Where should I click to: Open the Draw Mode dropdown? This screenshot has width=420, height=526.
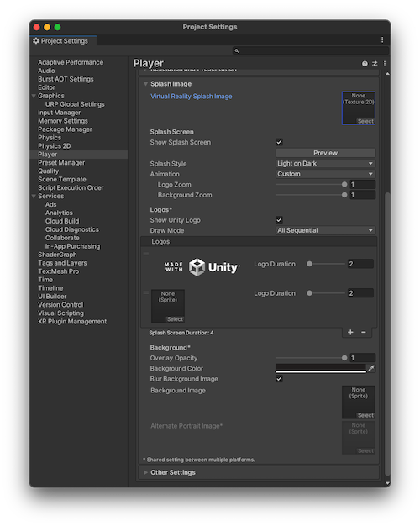325,230
